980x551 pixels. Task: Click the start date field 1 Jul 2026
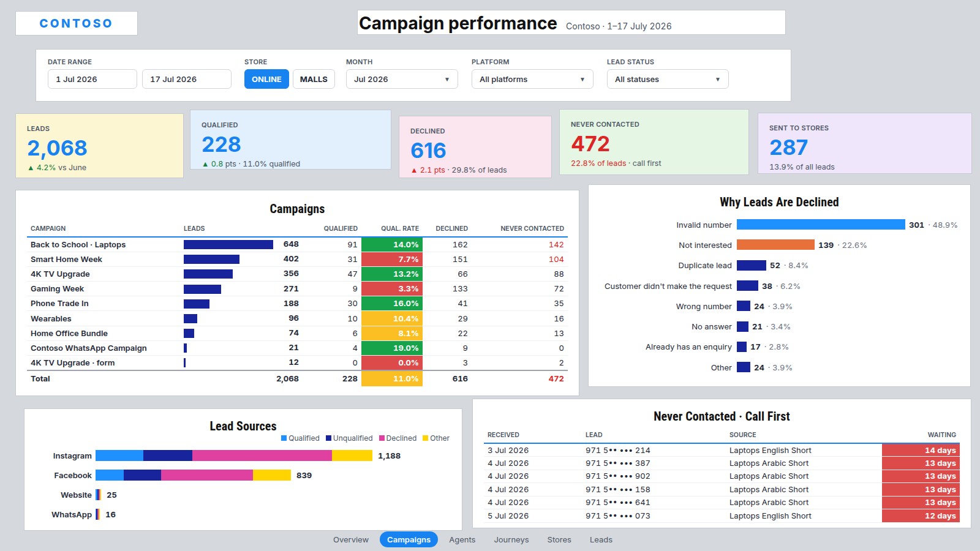[92, 79]
